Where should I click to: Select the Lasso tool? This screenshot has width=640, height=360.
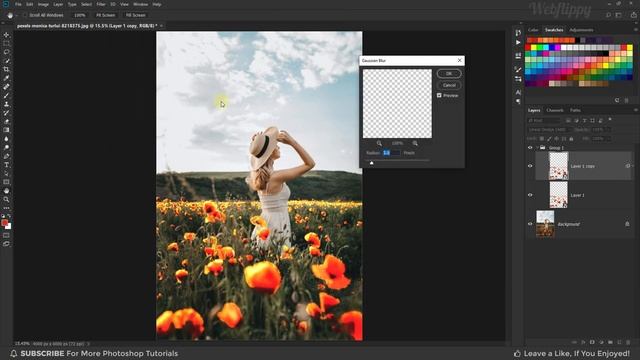coord(7,52)
